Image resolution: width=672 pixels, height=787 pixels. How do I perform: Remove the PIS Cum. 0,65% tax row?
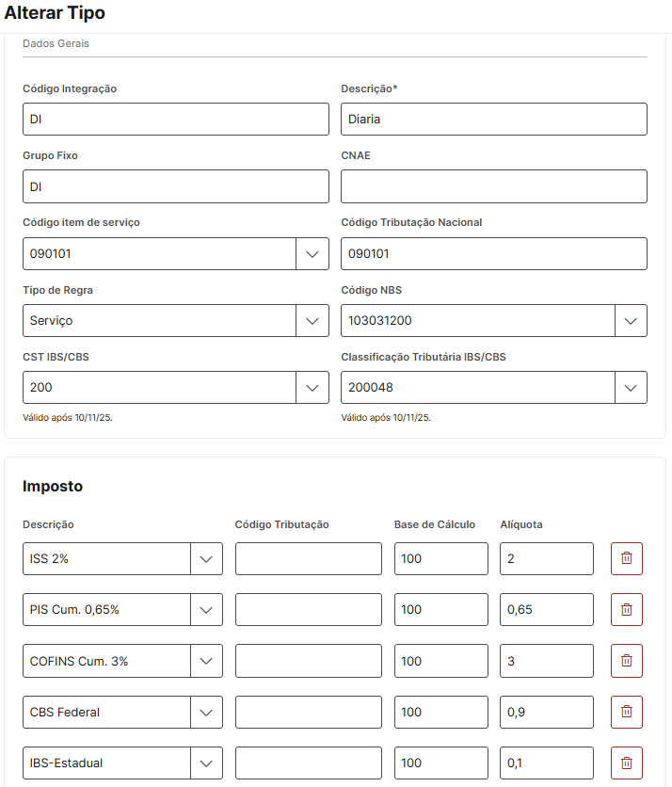click(626, 609)
